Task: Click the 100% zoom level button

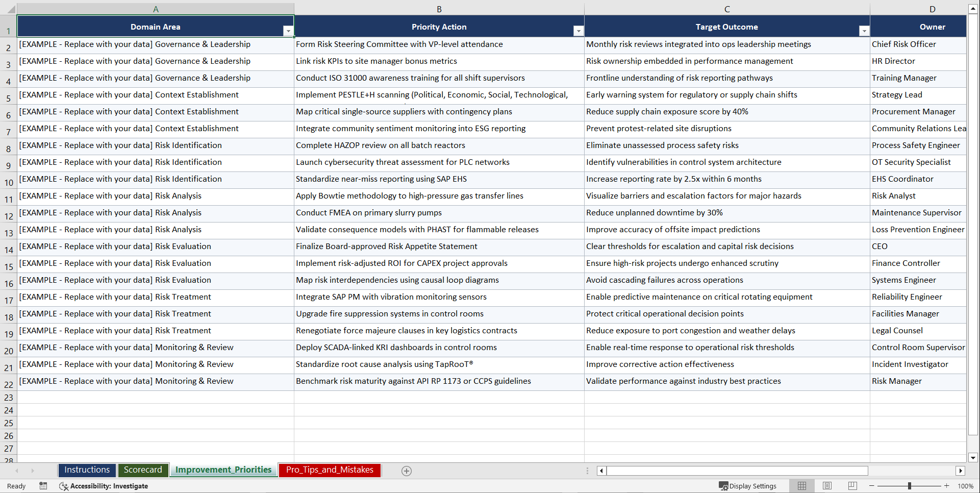Action: 966,486
